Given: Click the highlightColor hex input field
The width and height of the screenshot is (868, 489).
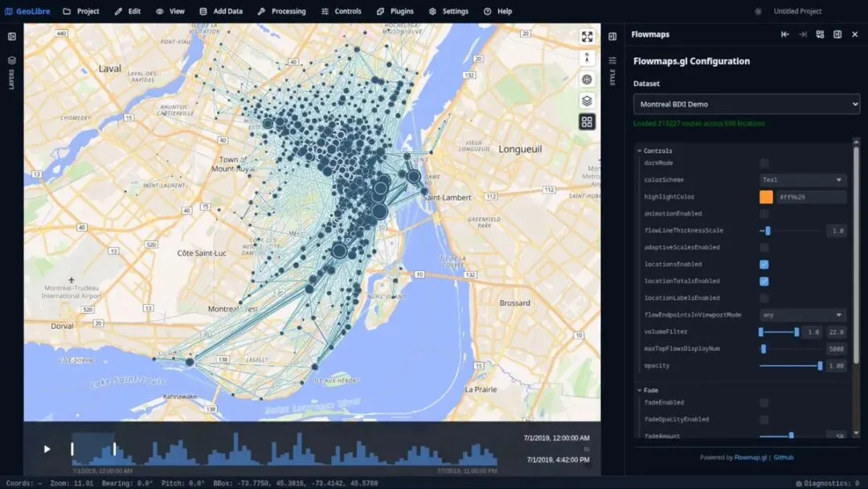Looking at the screenshot, I should pos(812,196).
